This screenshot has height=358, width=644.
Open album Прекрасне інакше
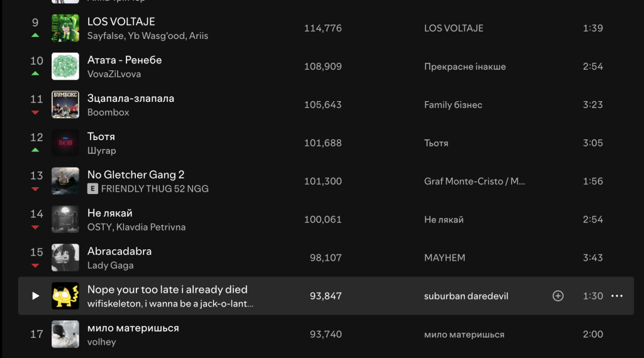[x=465, y=67]
